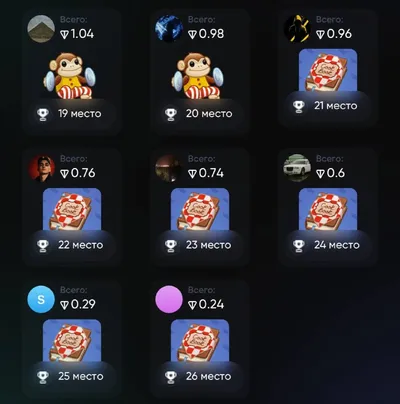Click the 25 место rank label
This screenshot has height=404, width=400.
click(x=81, y=376)
